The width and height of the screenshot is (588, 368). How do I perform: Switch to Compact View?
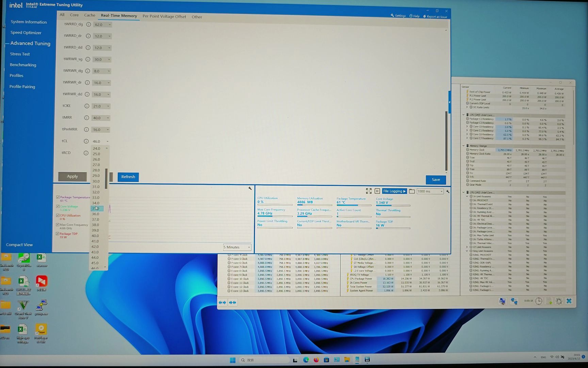19,245
